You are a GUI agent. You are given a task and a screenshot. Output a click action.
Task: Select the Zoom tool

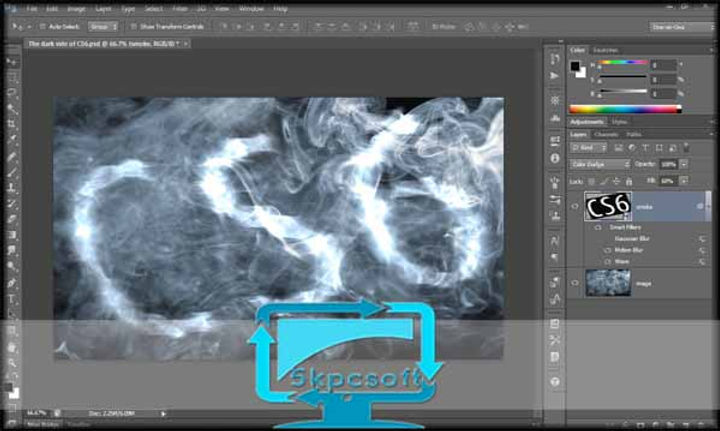[x=11, y=363]
